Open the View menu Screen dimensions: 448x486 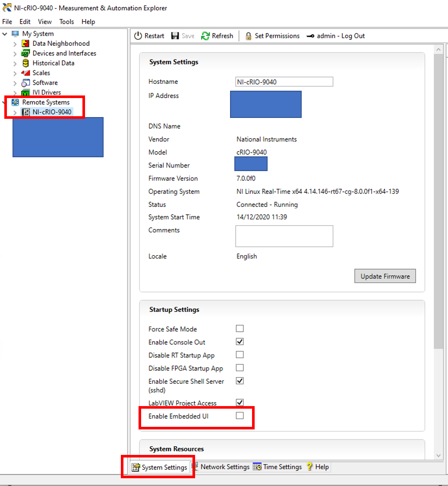[45, 22]
